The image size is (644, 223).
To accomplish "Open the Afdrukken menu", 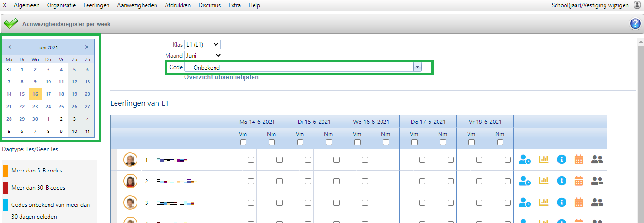I will (177, 5).
